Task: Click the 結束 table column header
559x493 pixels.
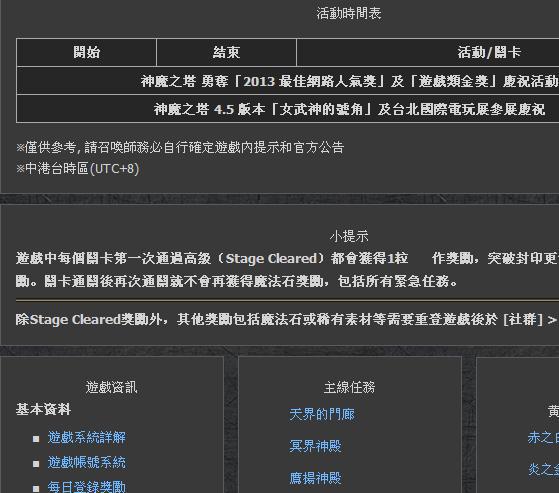Action: coord(226,52)
